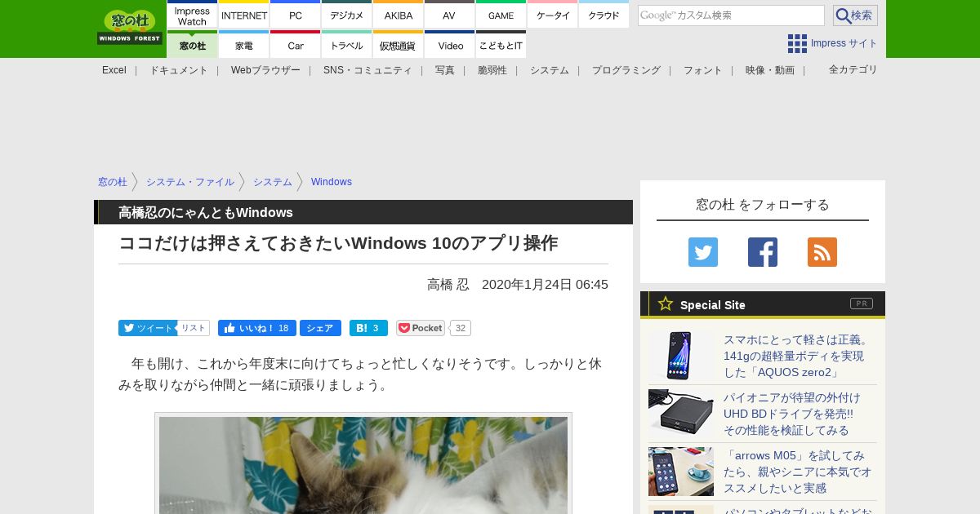Go to the ドキュメント category
The image size is (980, 514).
[x=179, y=70]
